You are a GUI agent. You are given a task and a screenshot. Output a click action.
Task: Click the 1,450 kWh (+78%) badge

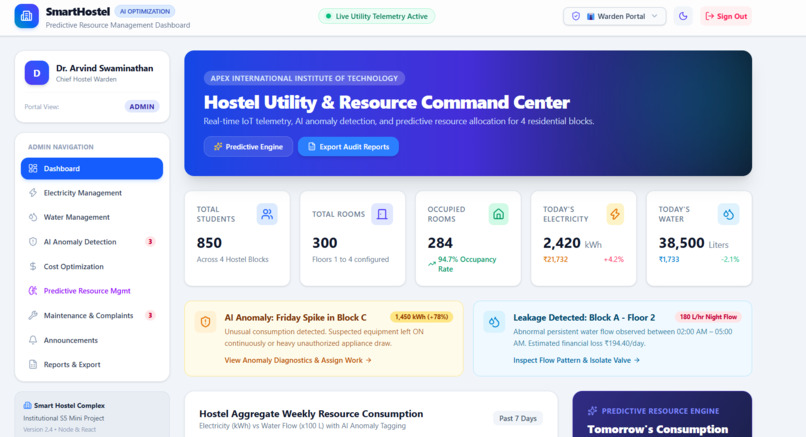click(422, 317)
